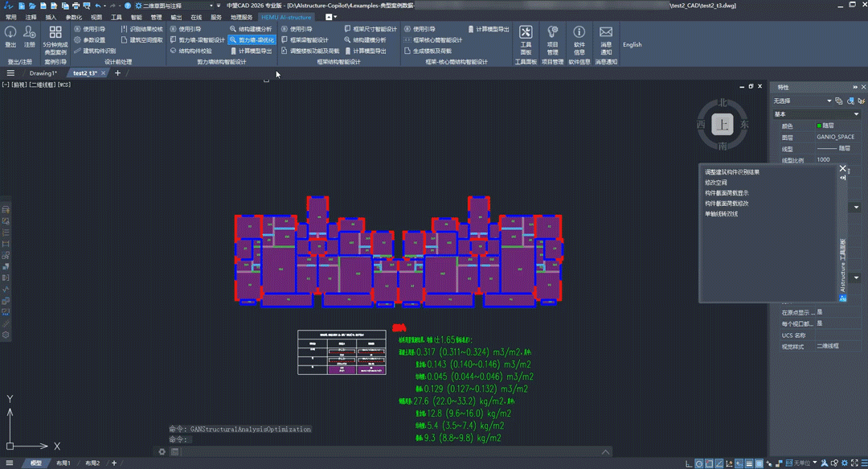The image size is (868, 469).
Task: Collapse the 基本 properties section
Action: [856, 114]
